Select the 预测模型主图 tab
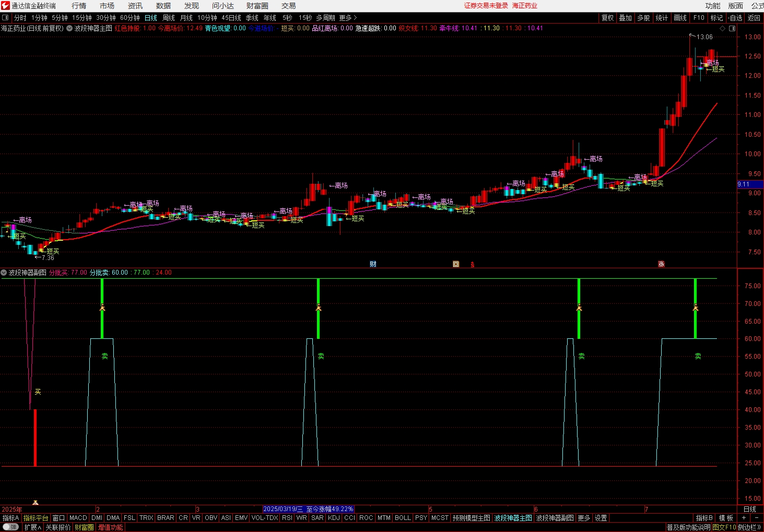 pyautogui.click(x=472, y=518)
